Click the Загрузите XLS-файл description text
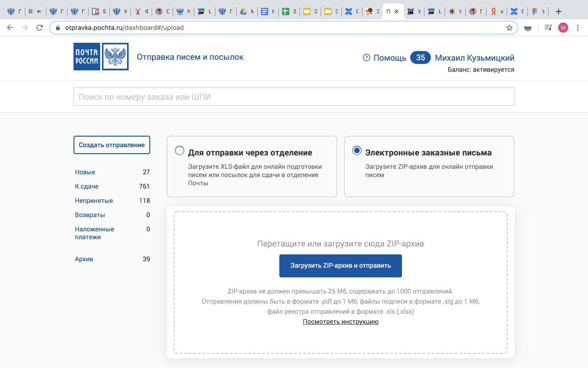588x368 pixels. [255, 175]
